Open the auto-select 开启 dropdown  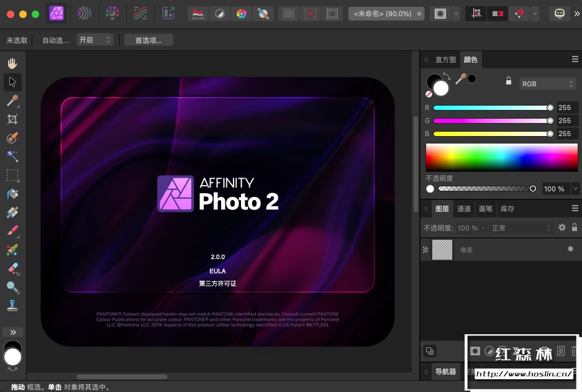(94, 40)
